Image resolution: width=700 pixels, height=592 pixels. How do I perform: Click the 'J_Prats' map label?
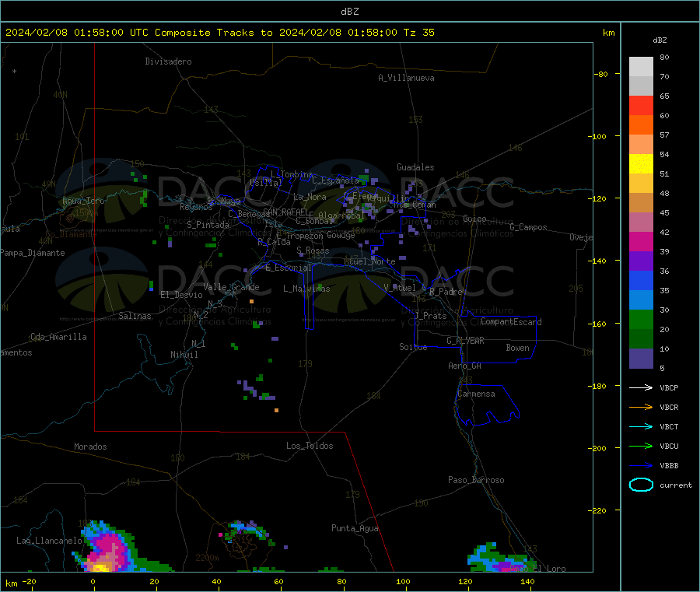431,316
